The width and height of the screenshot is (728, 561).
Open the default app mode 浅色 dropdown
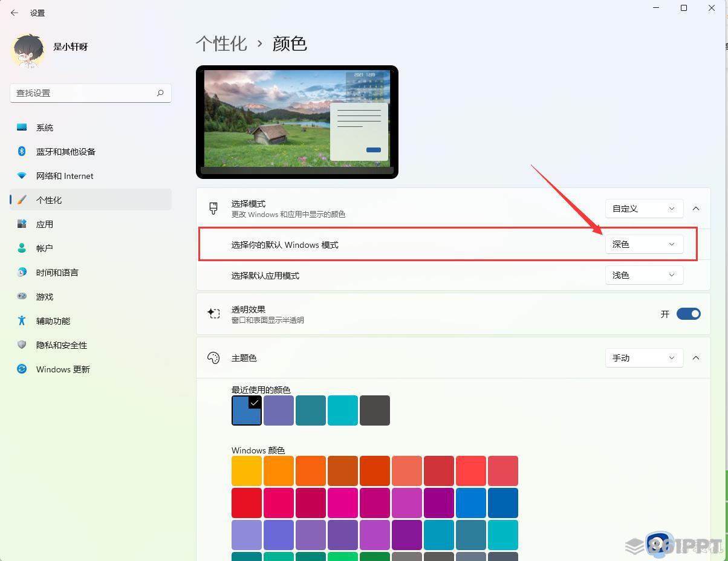[x=644, y=275]
